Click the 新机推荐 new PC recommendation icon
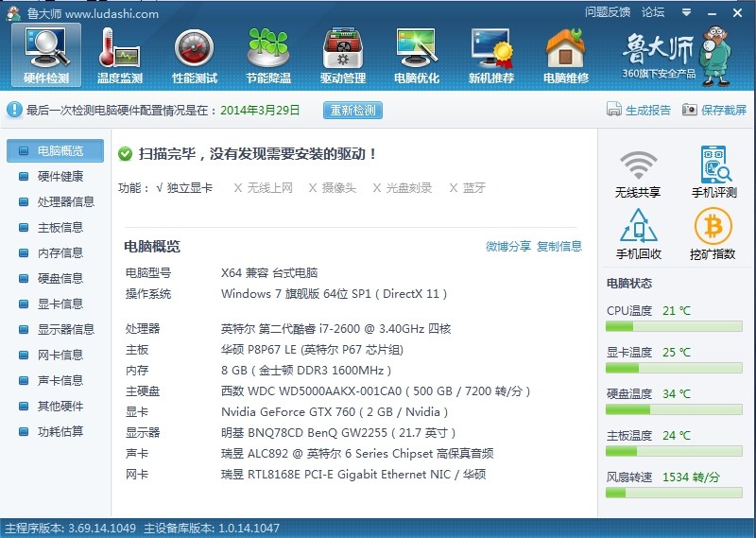This screenshot has height=538, width=756. pyautogui.click(x=491, y=55)
